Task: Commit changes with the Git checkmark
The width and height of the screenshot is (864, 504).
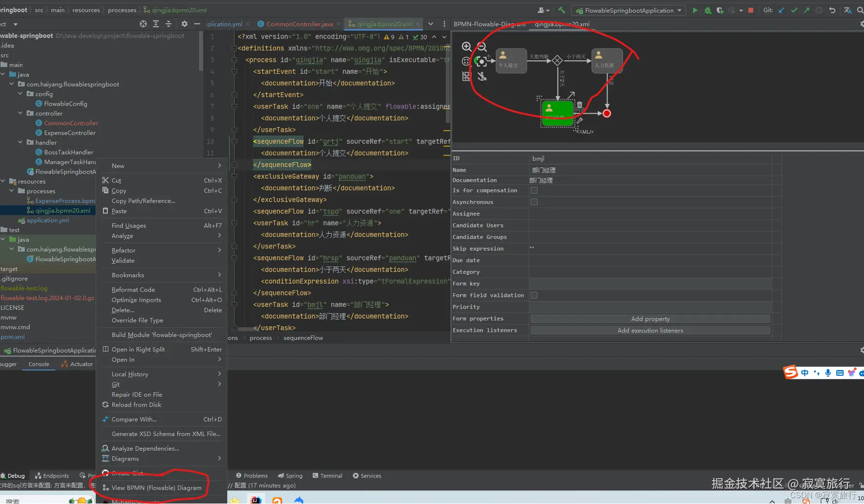Action: pos(794,10)
